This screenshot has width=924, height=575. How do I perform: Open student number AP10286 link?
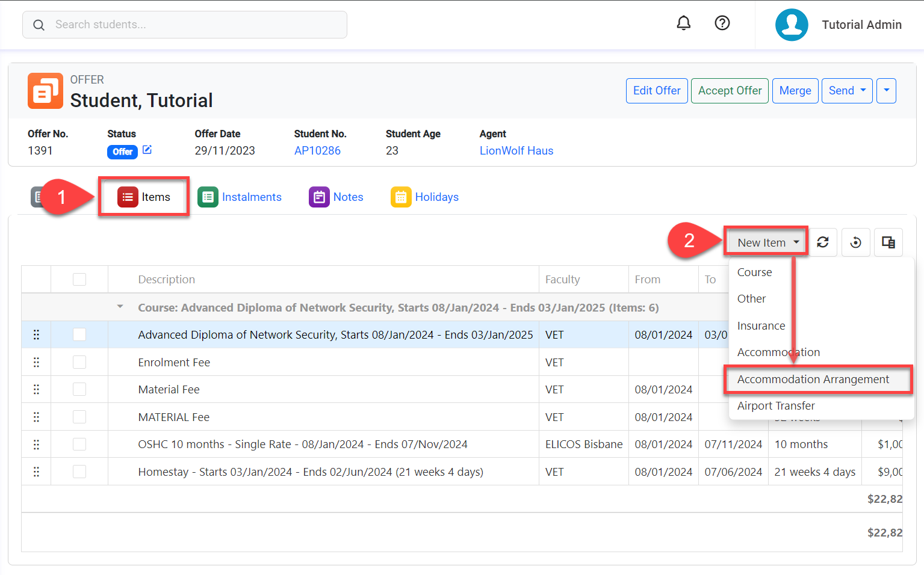coord(317,150)
